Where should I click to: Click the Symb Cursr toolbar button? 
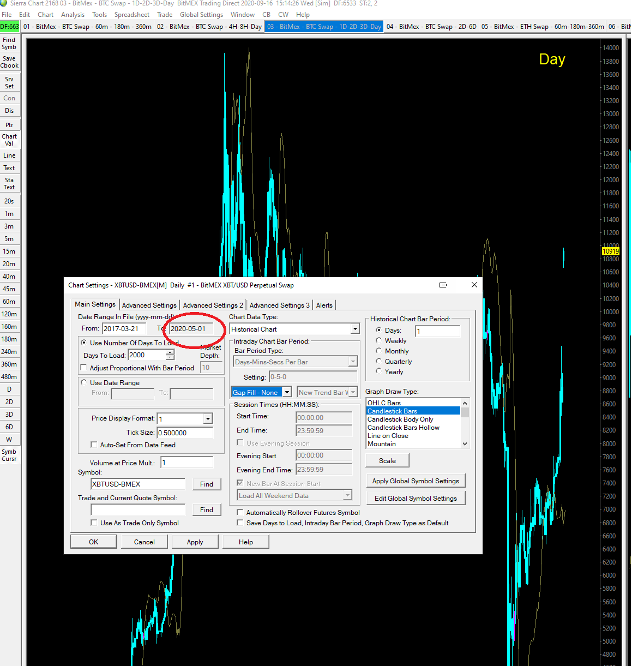(9, 455)
